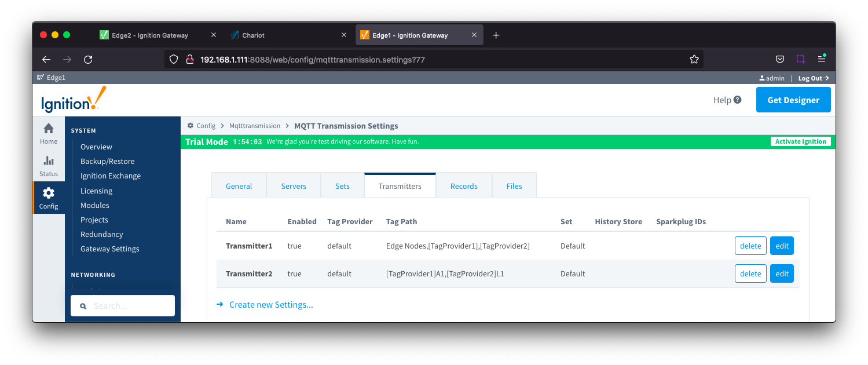Click the Mqtttransmission breadcrumb link
Image resolution: width=868 pixels, height=365 pixels.
255,126
